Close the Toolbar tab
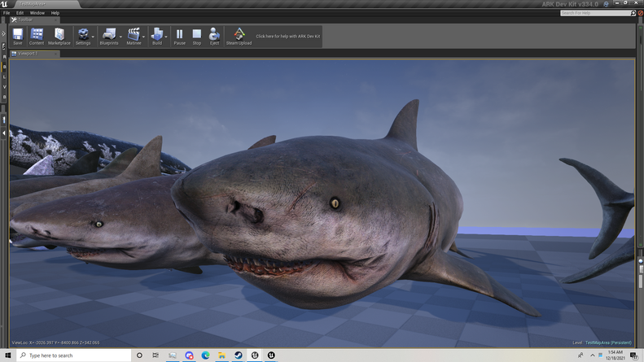Screen dimensions: 644x362 56,20
